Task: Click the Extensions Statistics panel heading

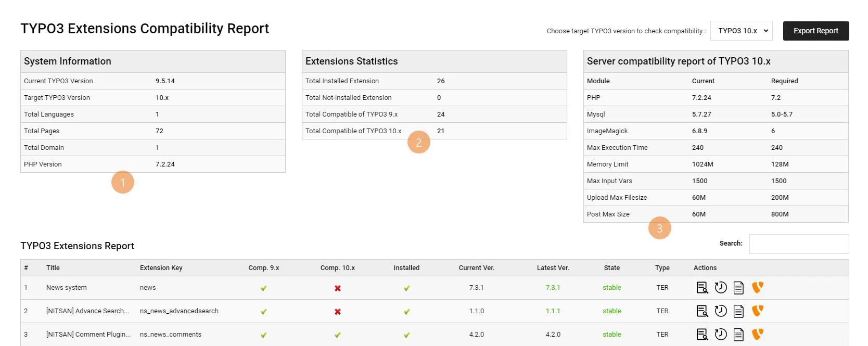Action: 352,61
